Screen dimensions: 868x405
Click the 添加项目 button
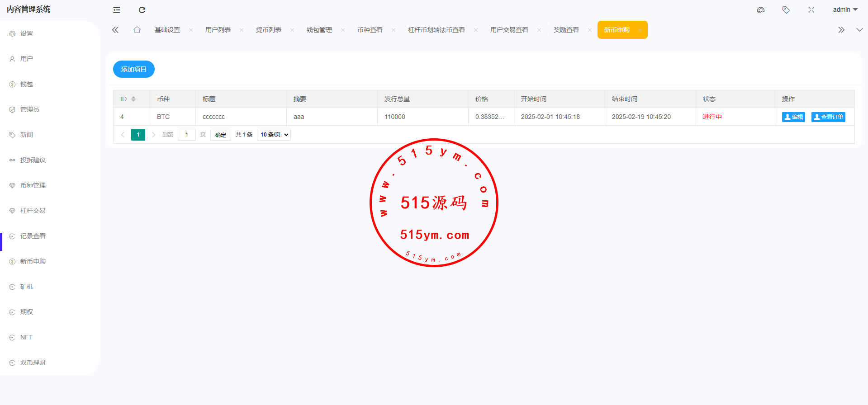133,69
